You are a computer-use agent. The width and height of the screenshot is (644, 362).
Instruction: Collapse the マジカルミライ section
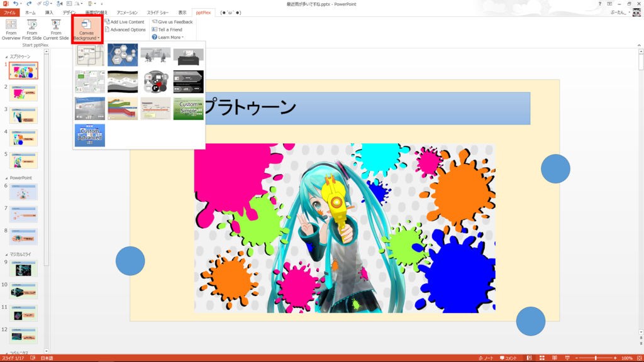coord(6,255)
